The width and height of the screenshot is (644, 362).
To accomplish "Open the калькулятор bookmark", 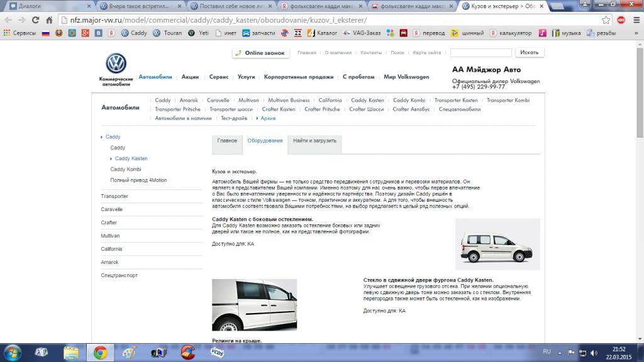I will tap(510, 33).
